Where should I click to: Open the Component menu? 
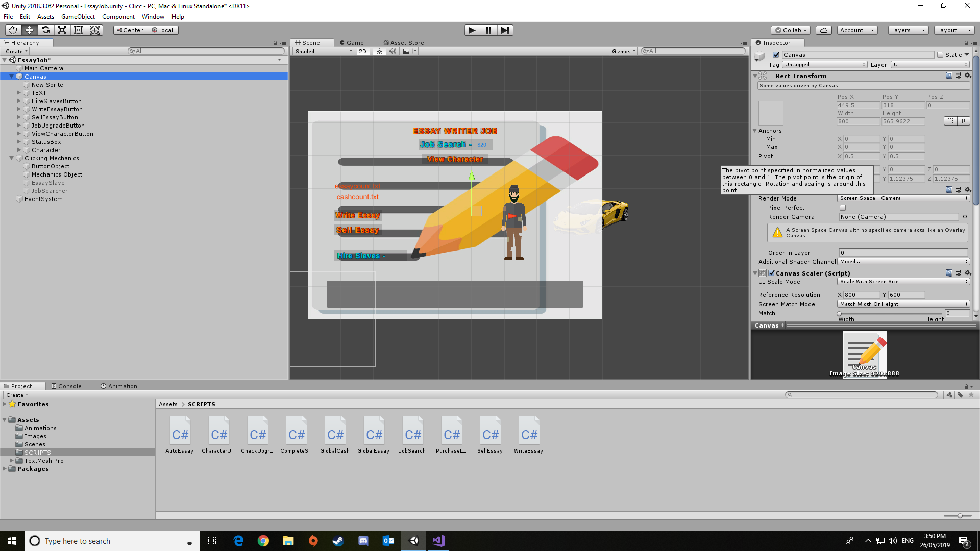[x=118, y=17]
